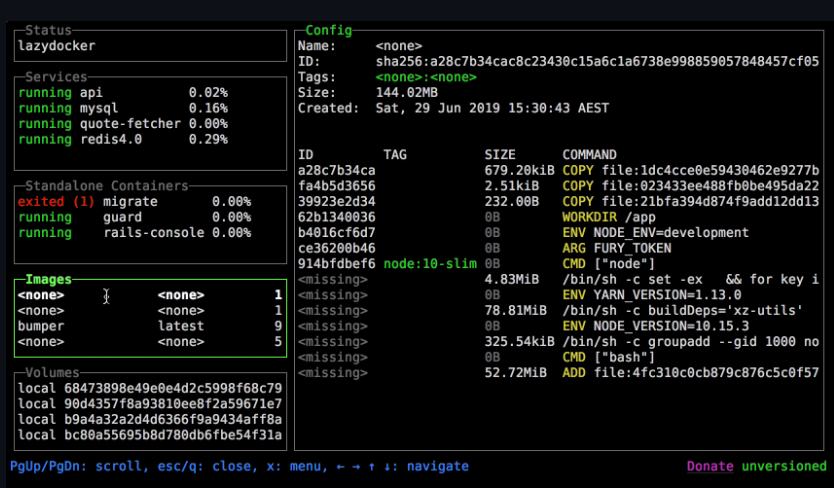Image resolution: width=834 pixels, height=488 pixels.
Task: Click the CMD ["bash"] command
Action: click(609, 357)
